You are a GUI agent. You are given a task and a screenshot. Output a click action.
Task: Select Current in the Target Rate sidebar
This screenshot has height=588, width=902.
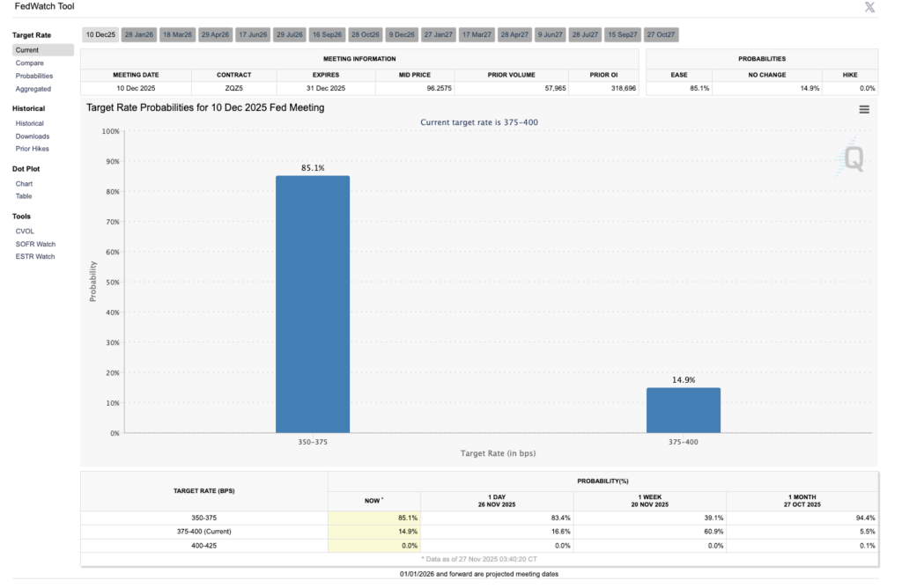pyautogui.click(x=27, y=50)
